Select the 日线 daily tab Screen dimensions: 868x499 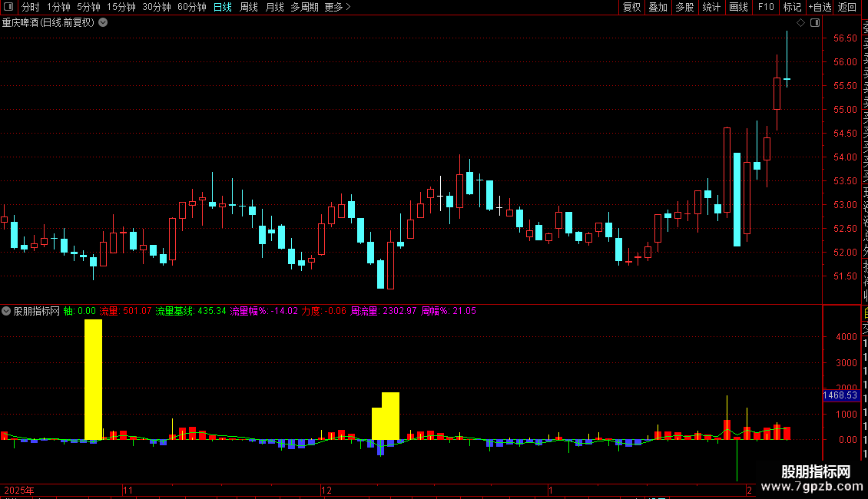pos(223,7)
